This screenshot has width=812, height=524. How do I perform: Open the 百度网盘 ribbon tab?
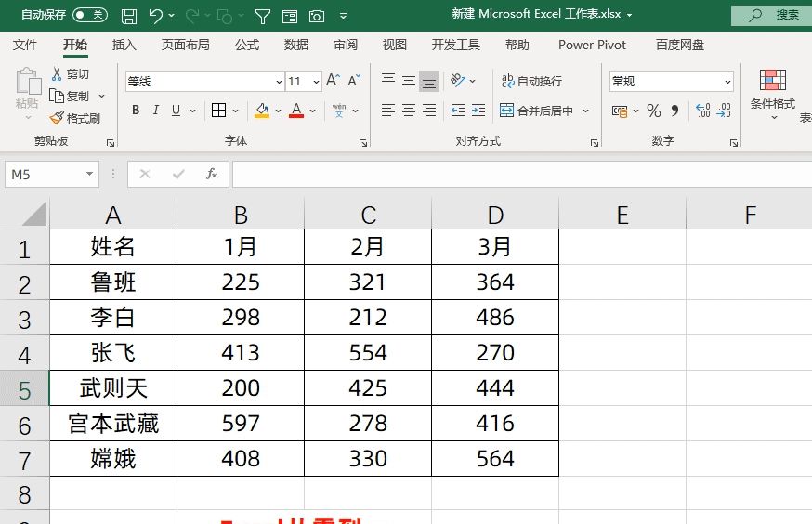[x=680, y=45]
